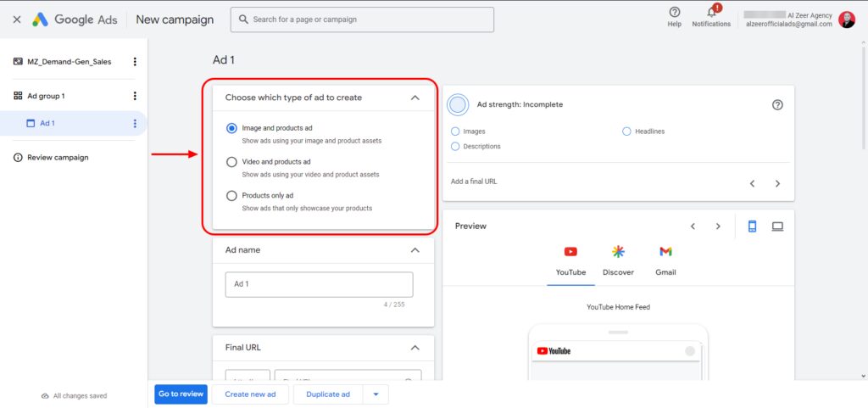Image resolution: width=868 pixels, height=408 pixels.
Task: Click the Gmail icon in Preview
Action: (665, 252)
